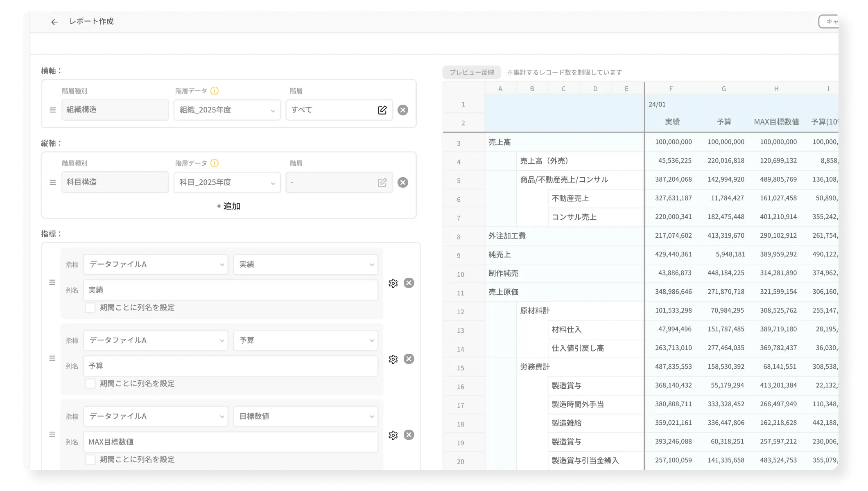The height and width of the screenshot is (491, 868).
Task: Select row header 3 in the preview
Action: click(459, 143)
